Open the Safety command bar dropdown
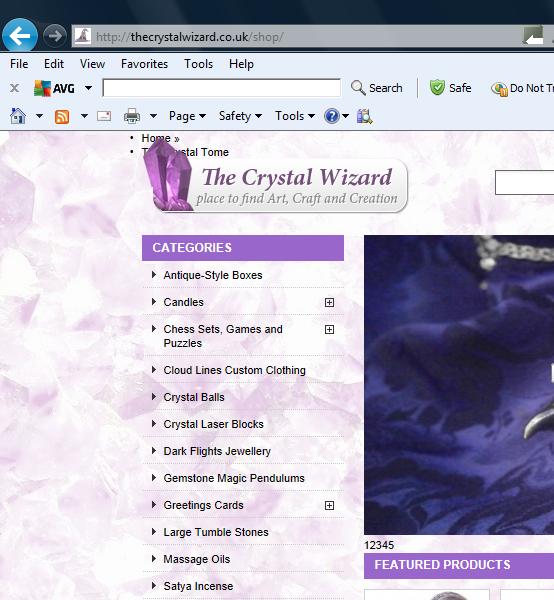The image size is (554, 600). (240, 116)
